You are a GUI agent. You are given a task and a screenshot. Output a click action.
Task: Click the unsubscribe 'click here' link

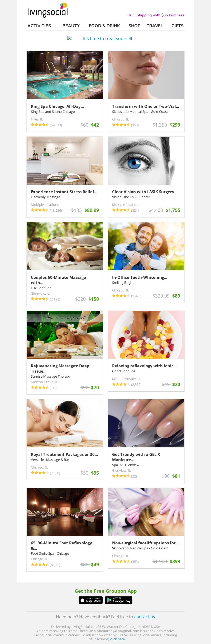[x=117, y=639]
